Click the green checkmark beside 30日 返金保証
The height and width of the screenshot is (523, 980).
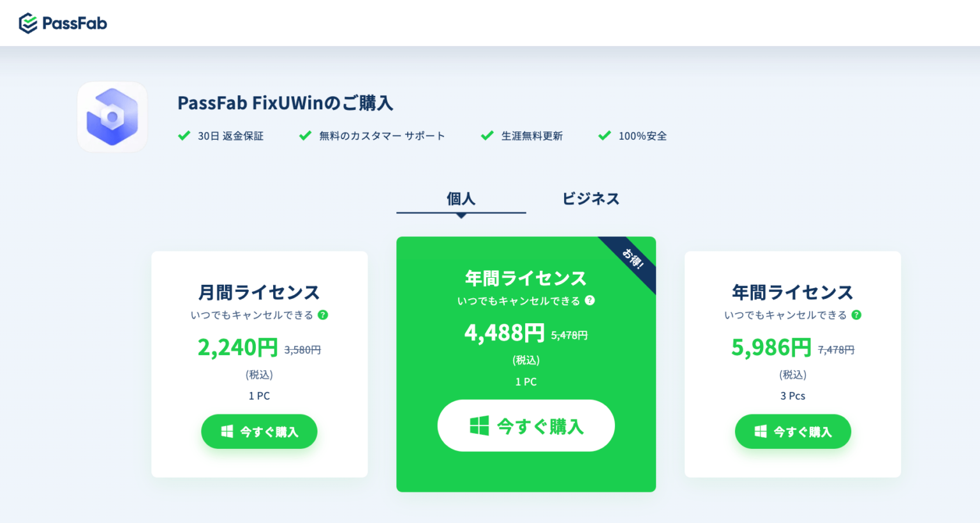coord(184,135)
